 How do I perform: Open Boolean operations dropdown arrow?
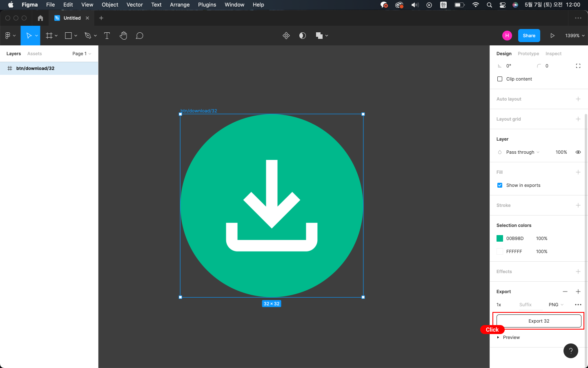coord(327,36)
